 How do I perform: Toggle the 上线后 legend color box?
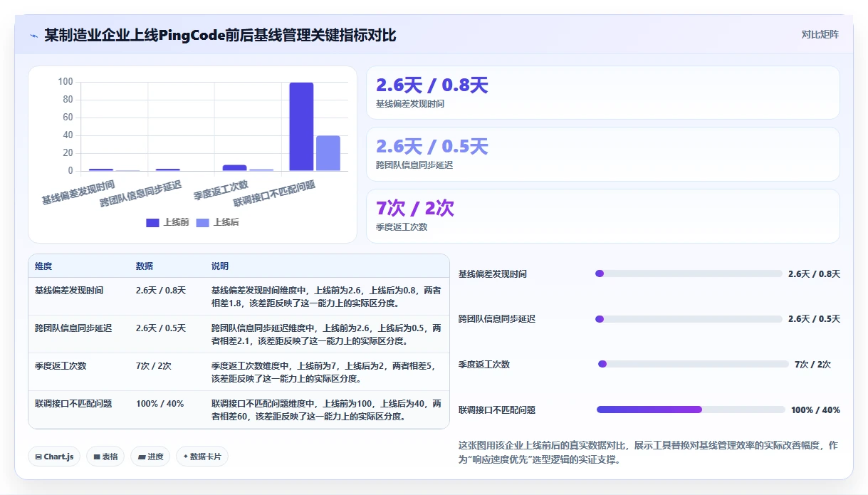pyautogui.click(x=203, y=223)
